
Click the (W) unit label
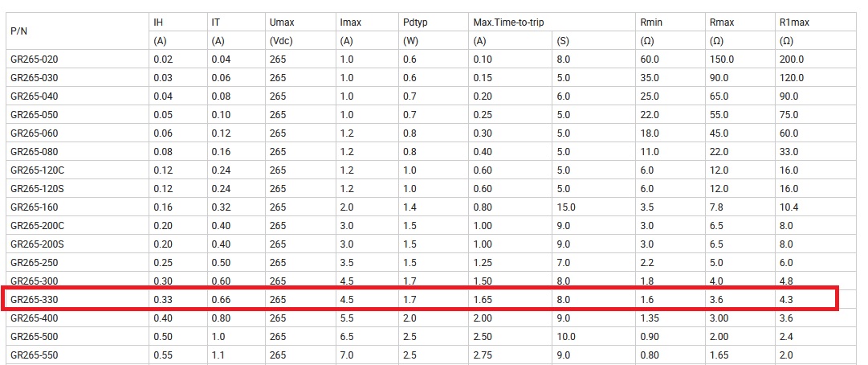(412, 41)
